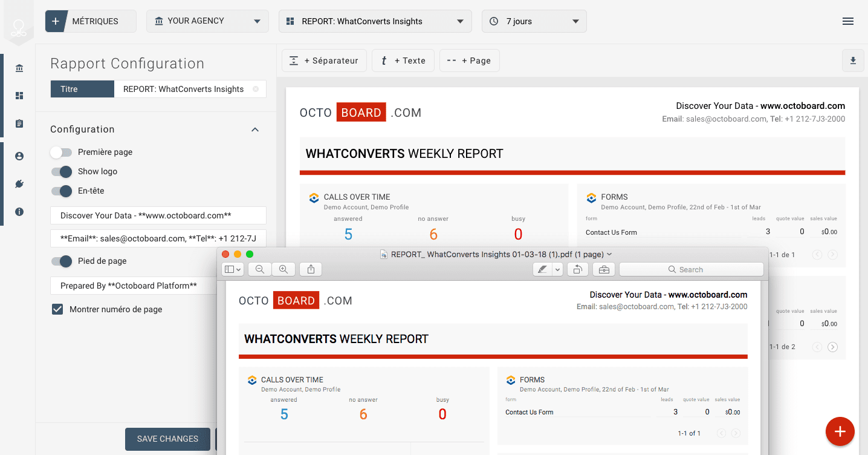The height and width of the screenshot is (455, 868).
Task: Open the dashboards grid icon in the sidebar
Action: click(x=19, y=96)
